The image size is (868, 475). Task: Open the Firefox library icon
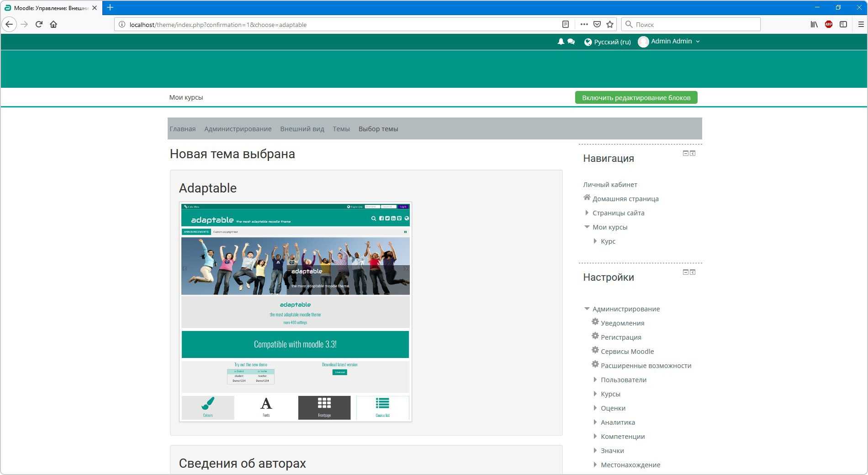(x=814, y=24)
